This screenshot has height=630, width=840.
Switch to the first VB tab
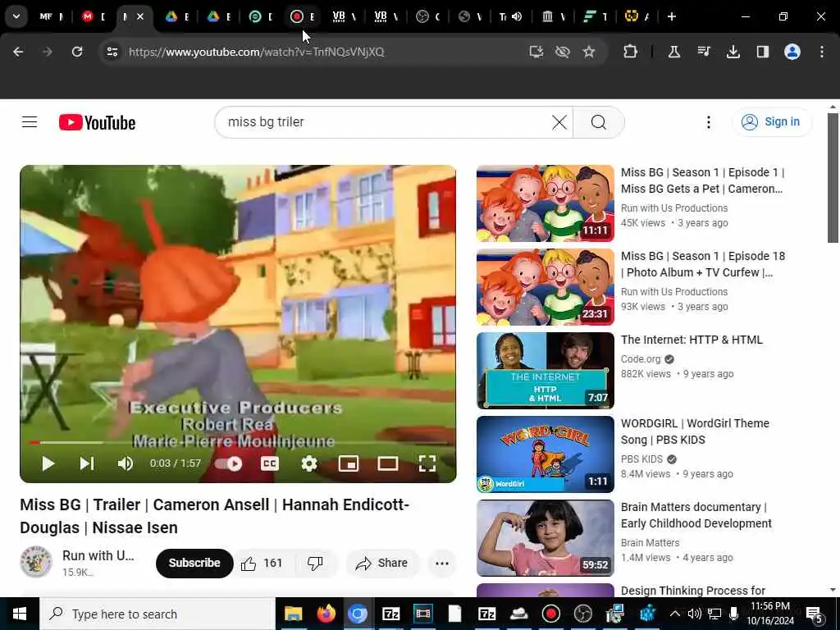pyautogui.click(x=345, y=16)
